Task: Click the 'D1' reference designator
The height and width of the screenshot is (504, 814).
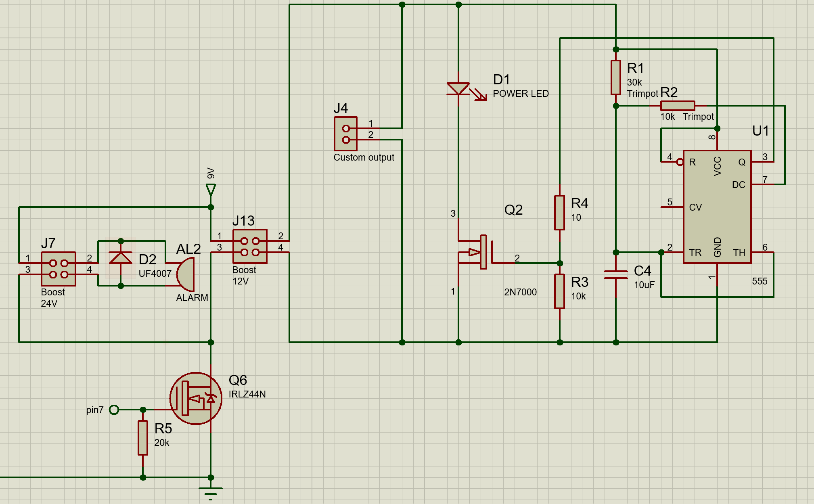Action: [502, 79]
